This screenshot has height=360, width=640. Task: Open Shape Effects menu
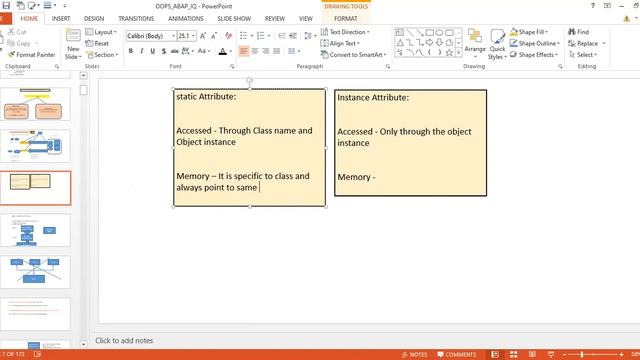[534, 55]
